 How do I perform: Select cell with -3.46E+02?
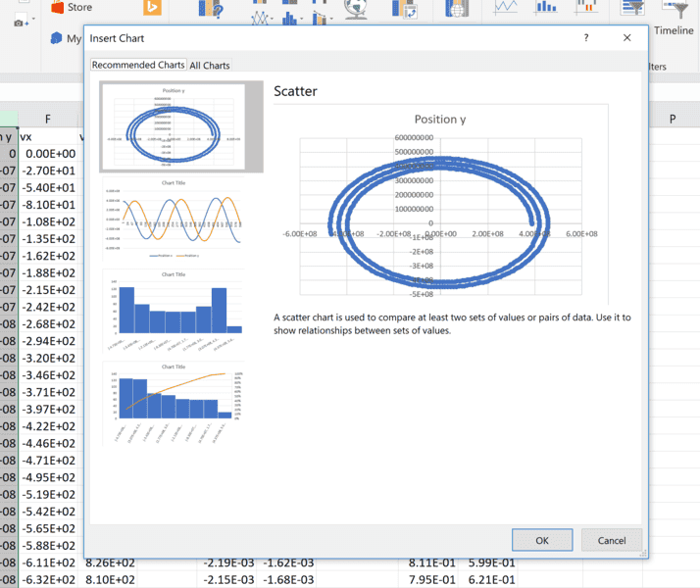coord(48,375)
